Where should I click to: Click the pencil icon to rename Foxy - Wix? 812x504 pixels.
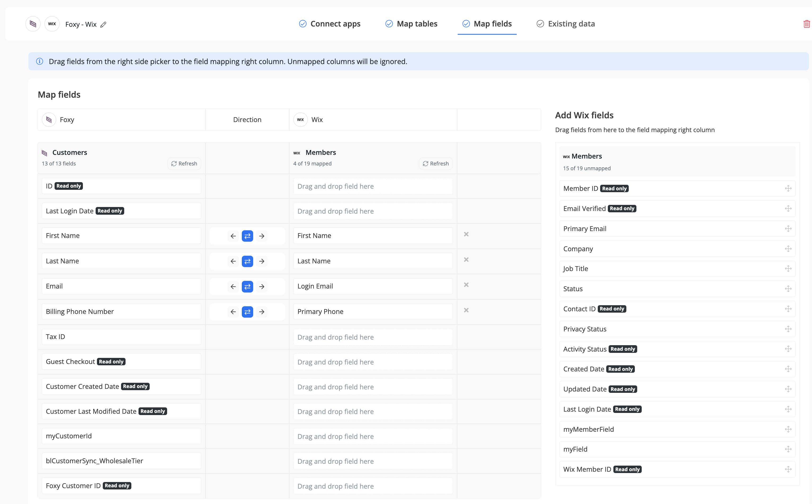click(x=103, y=24)
